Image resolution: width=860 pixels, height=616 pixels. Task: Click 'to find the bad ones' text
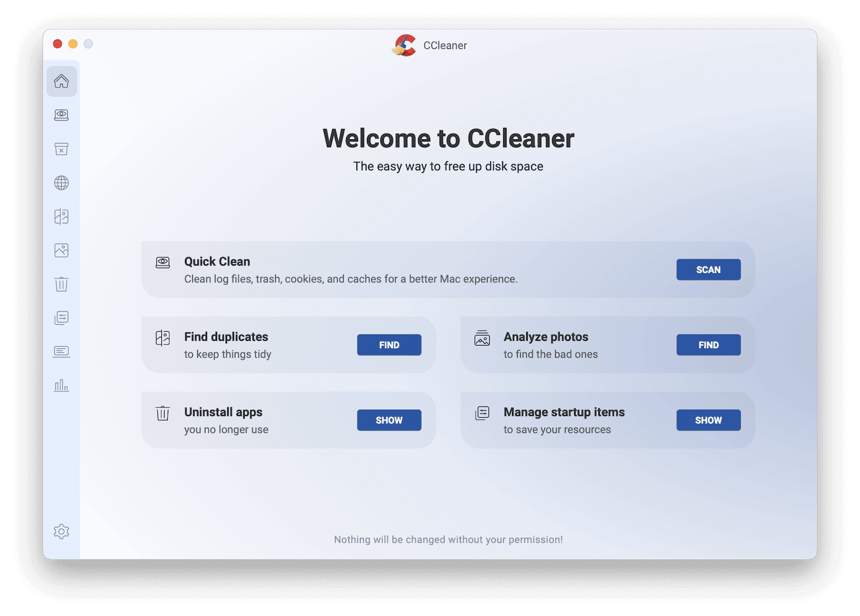coord(551,354)
